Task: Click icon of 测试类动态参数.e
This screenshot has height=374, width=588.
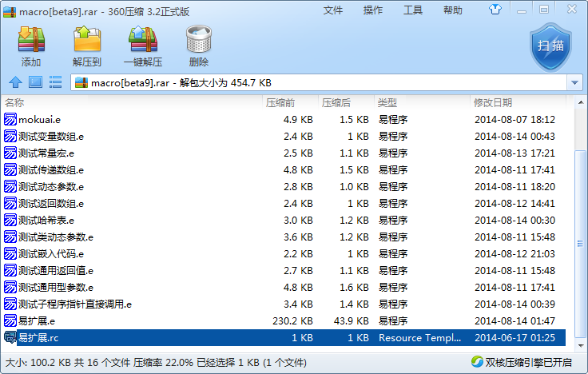Action: 10,237
